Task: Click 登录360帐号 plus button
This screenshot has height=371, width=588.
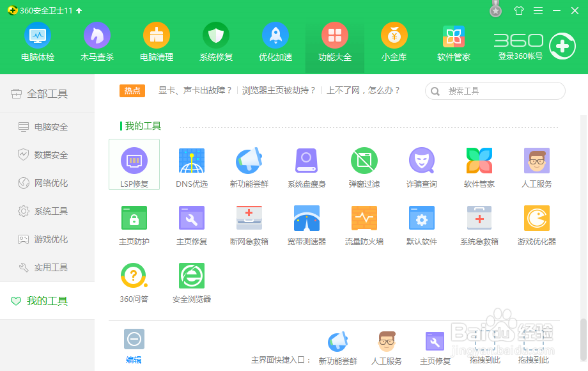Action: pyautogui.click(x=562, y=46)
